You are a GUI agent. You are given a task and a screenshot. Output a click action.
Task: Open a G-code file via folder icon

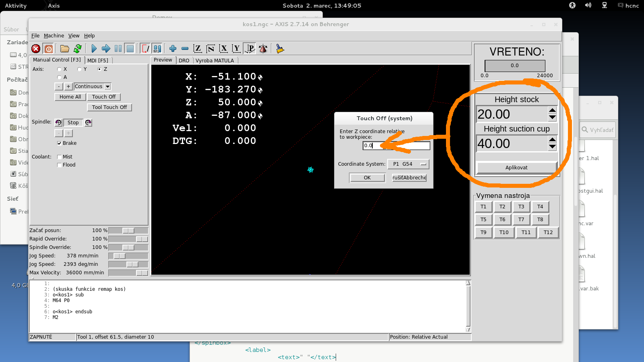pos(64,49)
